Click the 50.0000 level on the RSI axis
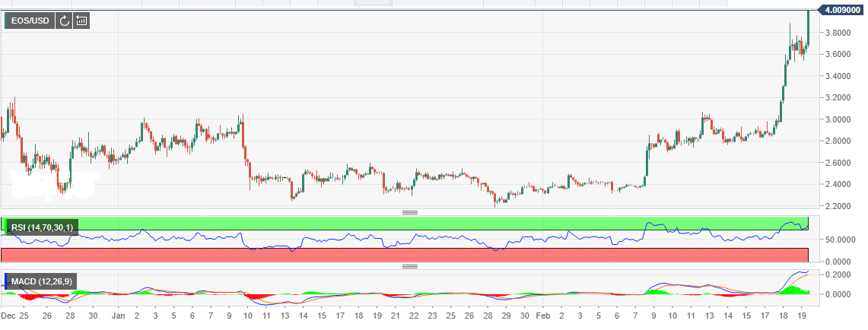 point(840,240)
